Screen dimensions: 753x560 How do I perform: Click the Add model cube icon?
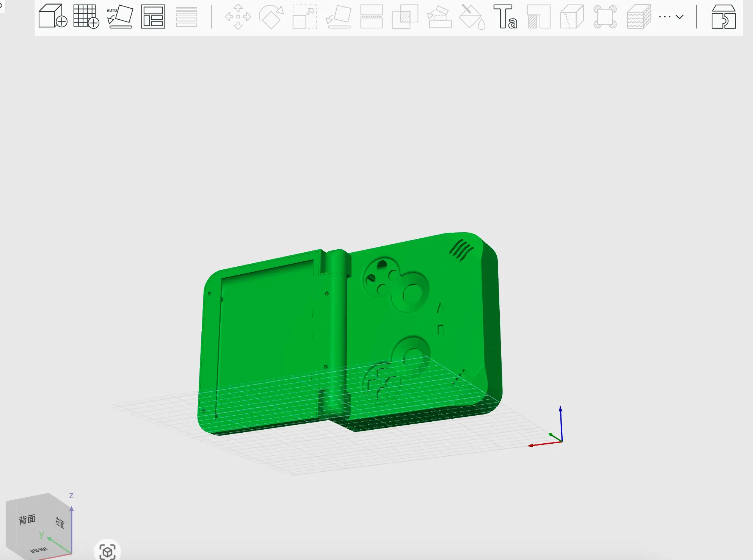(53, 16)
